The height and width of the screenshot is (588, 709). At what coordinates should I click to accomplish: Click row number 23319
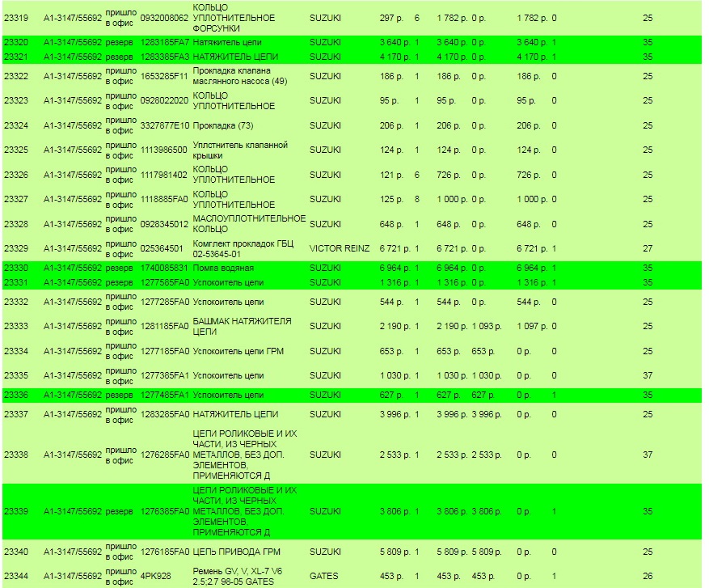16,18
